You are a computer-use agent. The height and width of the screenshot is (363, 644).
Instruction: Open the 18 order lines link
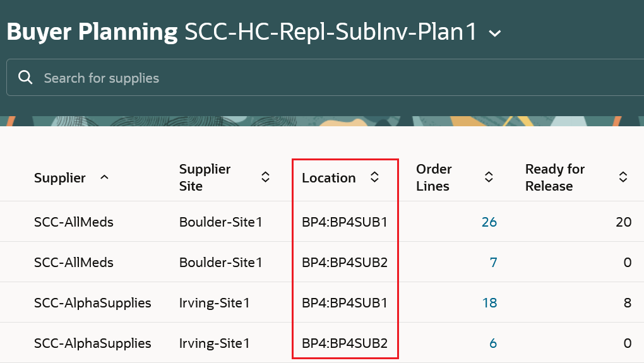[489, 303]
